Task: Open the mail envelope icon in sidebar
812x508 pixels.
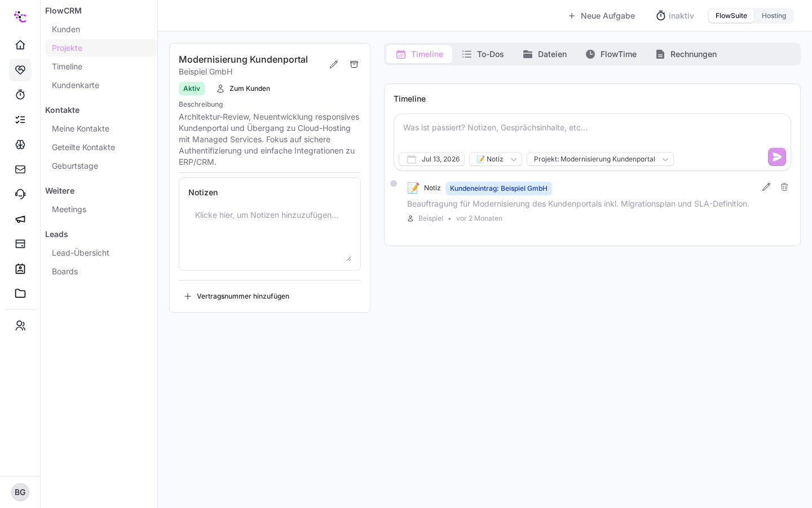Action: coord(20,169)
